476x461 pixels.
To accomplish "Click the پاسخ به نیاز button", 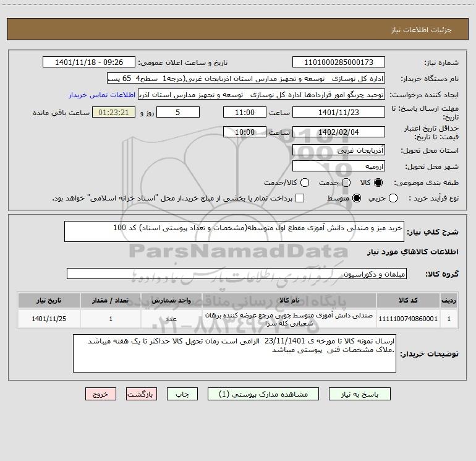I will pos(359,394).
